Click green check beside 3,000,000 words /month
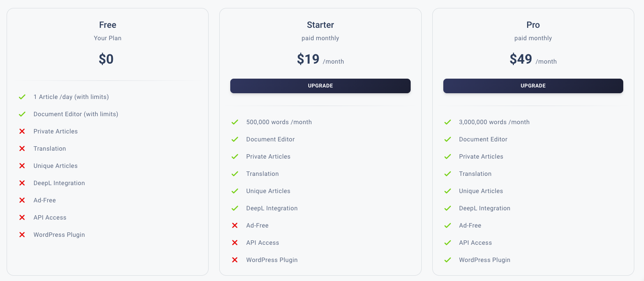This screenshot has height=281, width=644. [x=448, y=122]
